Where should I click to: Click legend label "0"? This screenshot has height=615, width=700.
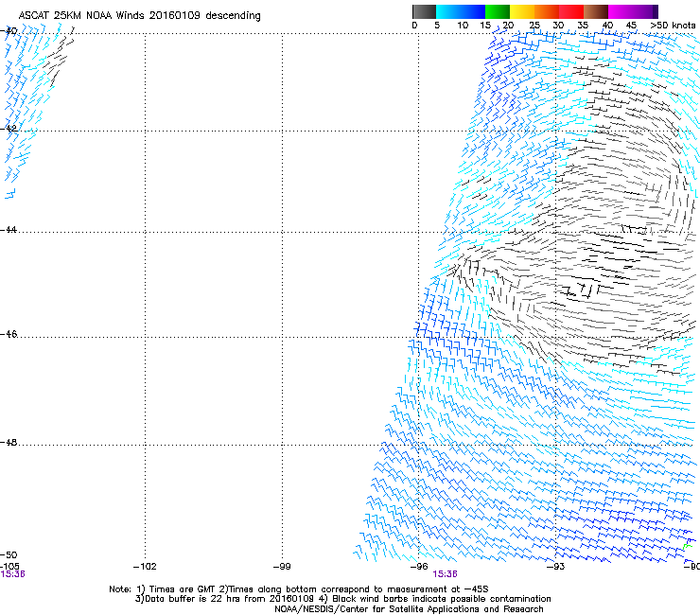(414, 26)
